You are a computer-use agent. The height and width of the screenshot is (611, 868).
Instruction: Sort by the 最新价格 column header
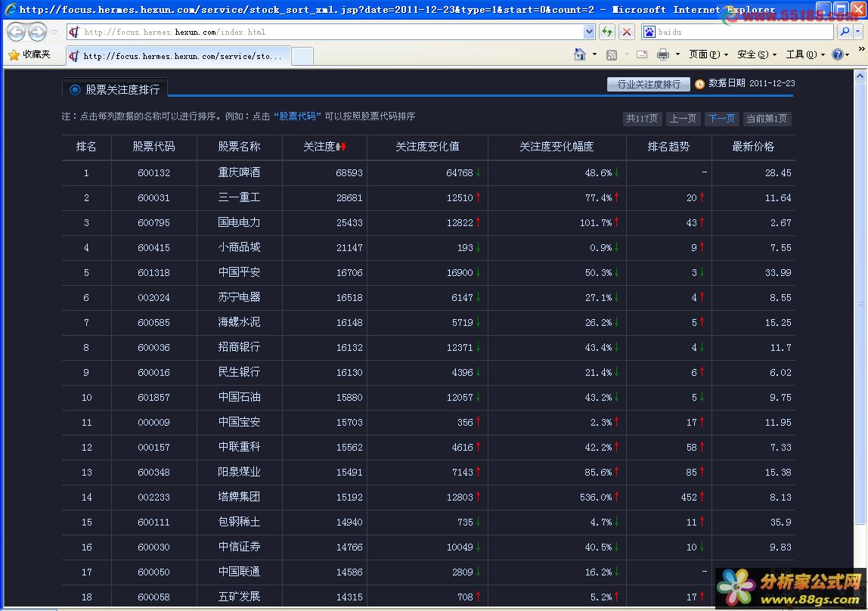[x=753, y=147]
